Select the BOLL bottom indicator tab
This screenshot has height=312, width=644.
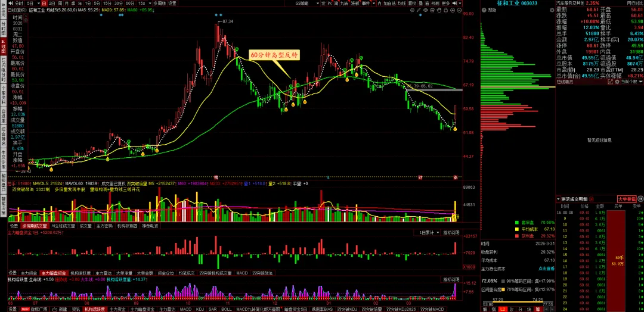point(227,309)
